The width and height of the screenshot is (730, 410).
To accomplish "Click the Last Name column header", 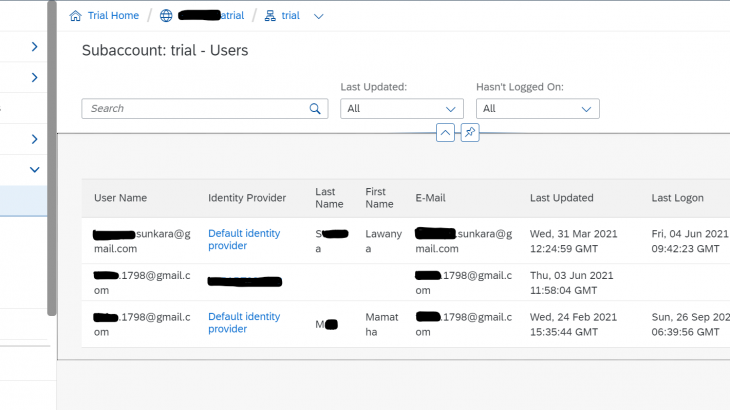I will coord(329,198).
